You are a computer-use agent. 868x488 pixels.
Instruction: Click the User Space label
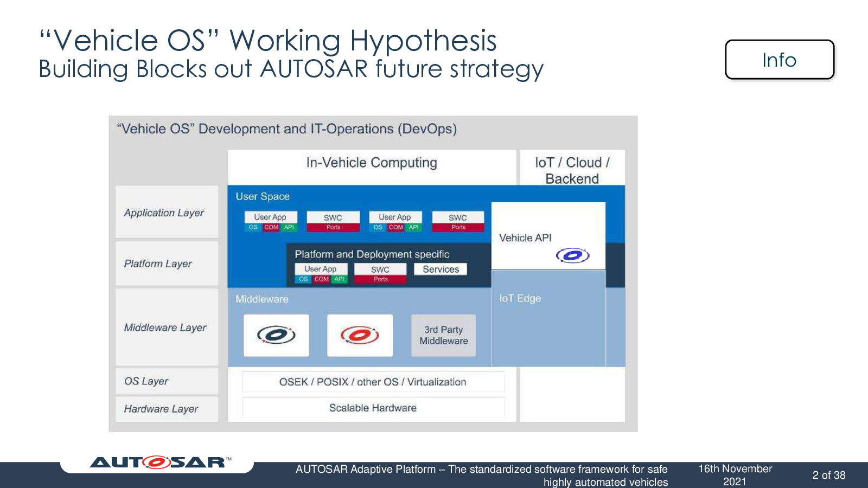pyautogui.click(x=263, y=196)
